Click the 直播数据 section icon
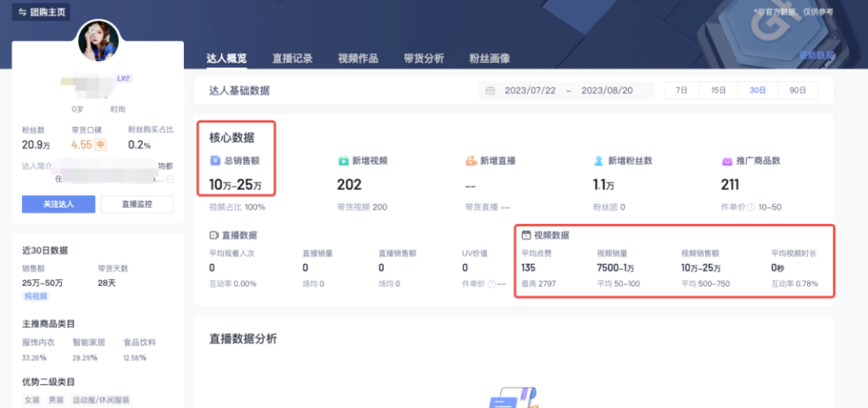 [214, 235]
